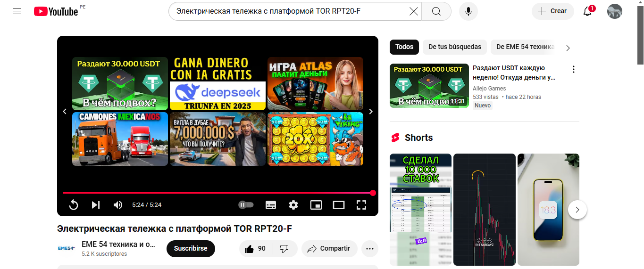Image resolution: width=644 pixels, height=269 pixels.
Task: Click the Compartir share button
Action: [x=329, y=249]
